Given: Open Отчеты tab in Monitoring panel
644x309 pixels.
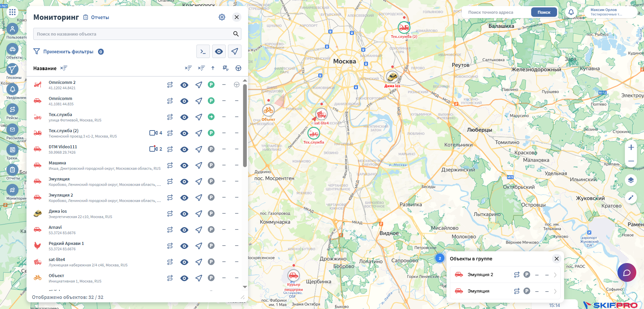Looking at the screenshot, I should click(x=96, y=17).
